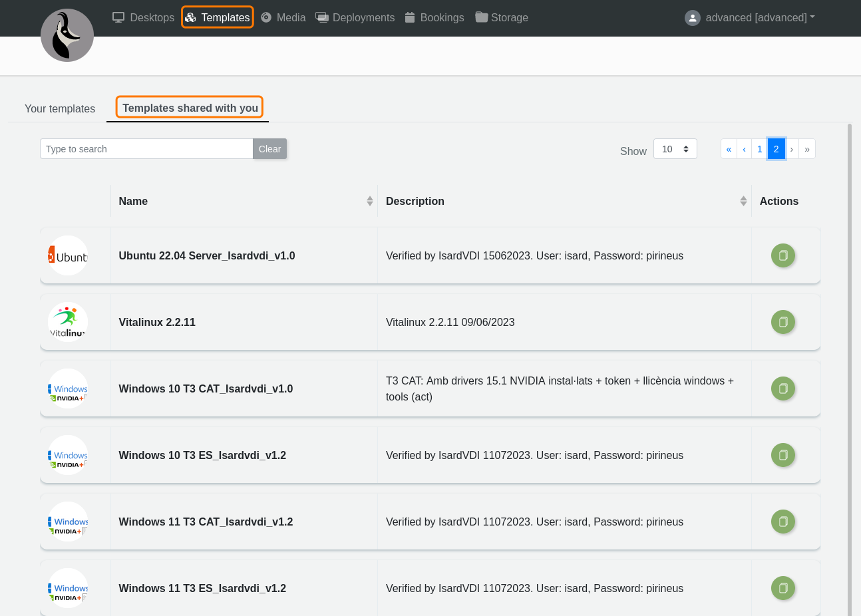Jump to the first page with double arrow

point(729,149)
